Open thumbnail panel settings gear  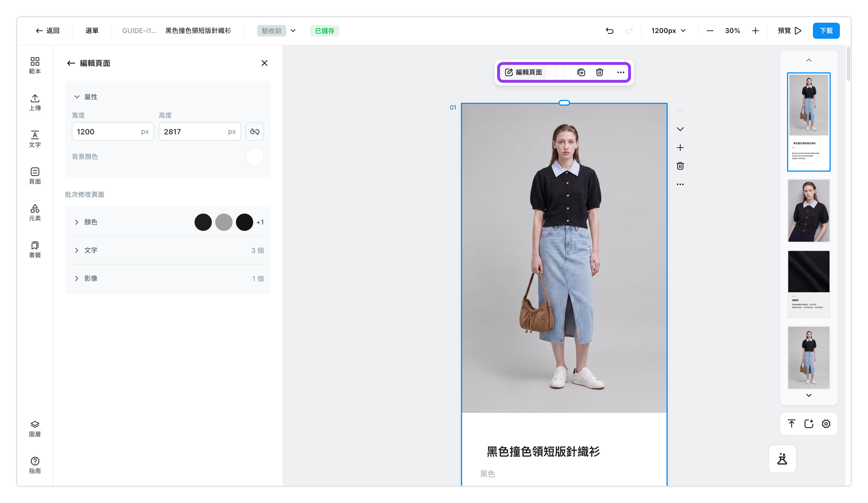pyautogui.click(x=826, y=423)
